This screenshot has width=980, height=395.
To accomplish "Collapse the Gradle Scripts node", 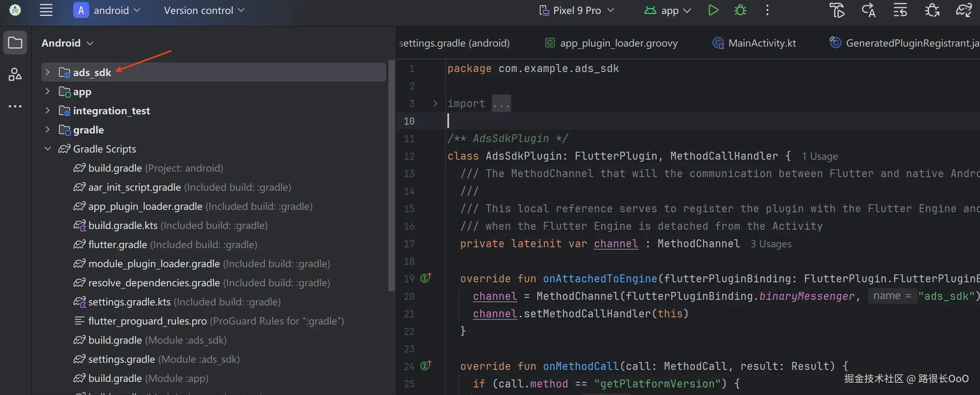I will click(47, 149).
